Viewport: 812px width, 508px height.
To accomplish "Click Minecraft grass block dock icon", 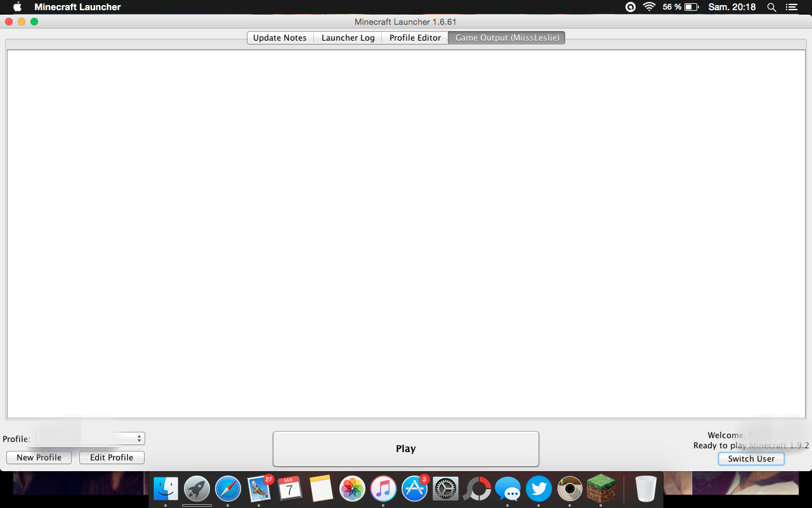I will 601,488.
